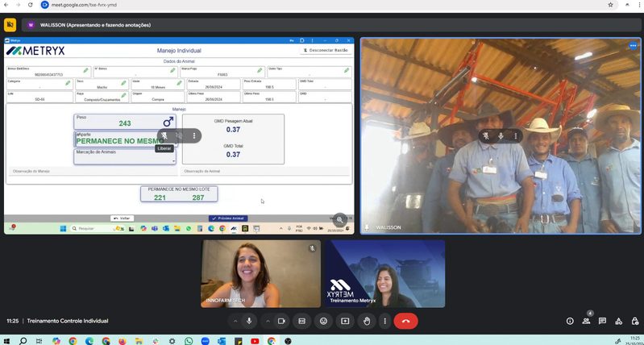Screen dimensions: 644x345
Task: Click Observação do Animal input field
Action: pyautogui.click(x=264, y=171)
